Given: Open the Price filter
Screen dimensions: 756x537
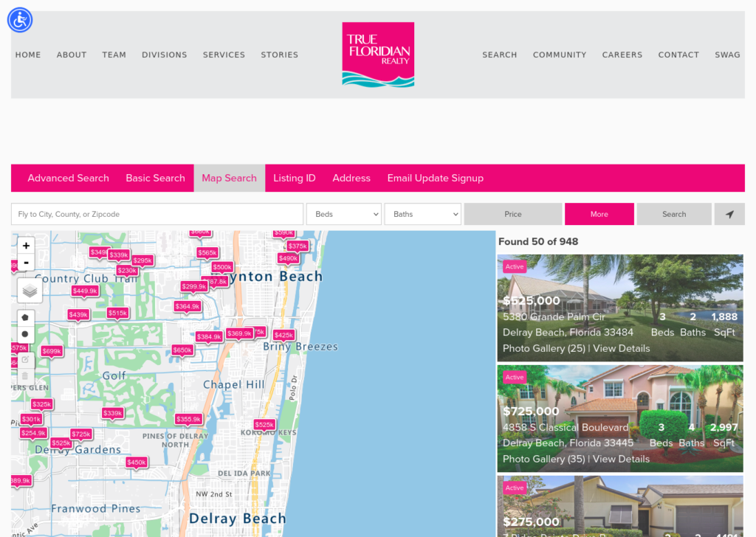Looking at the screenshot, I should (513, 215).
